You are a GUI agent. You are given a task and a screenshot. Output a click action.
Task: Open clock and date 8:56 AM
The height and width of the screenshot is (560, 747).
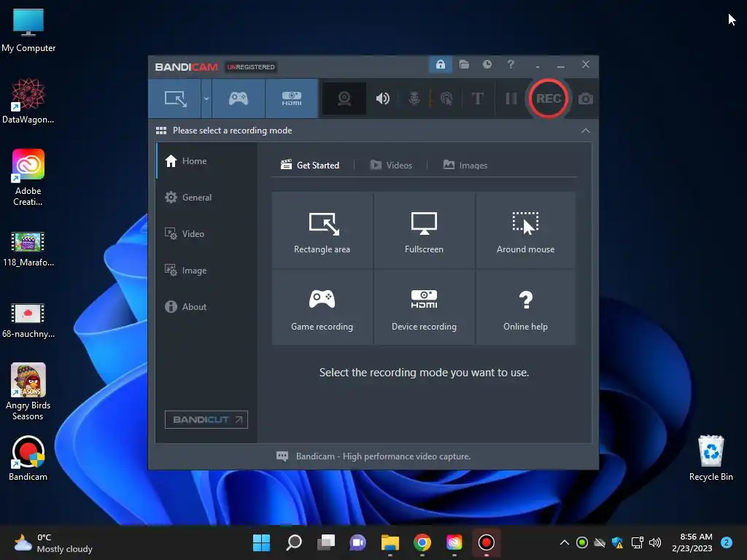coord(692,542)
